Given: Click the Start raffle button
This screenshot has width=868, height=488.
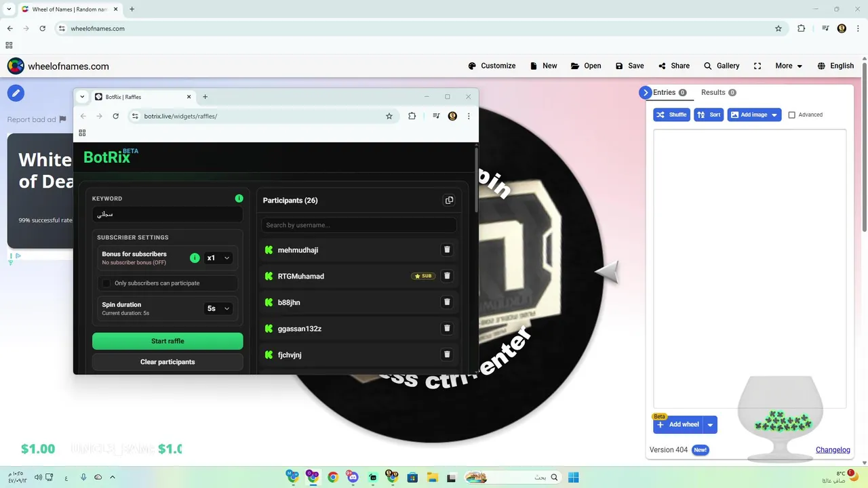Looking at the screenshot, I should [167, 341].
